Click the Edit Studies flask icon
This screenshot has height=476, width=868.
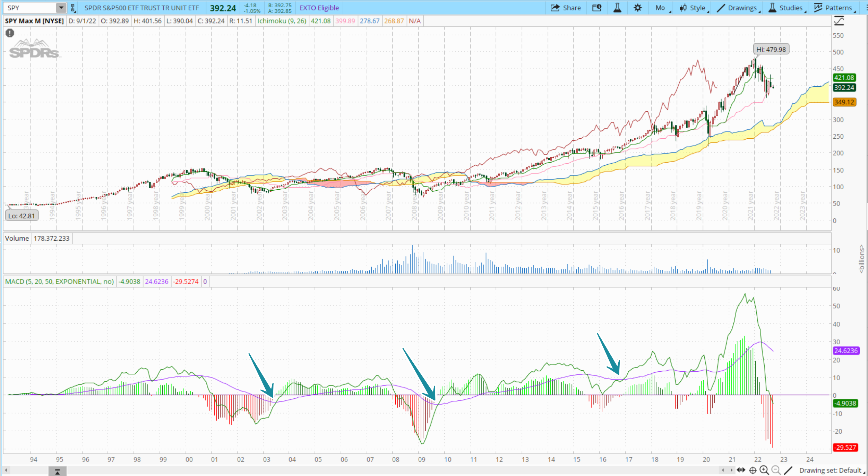617,8
